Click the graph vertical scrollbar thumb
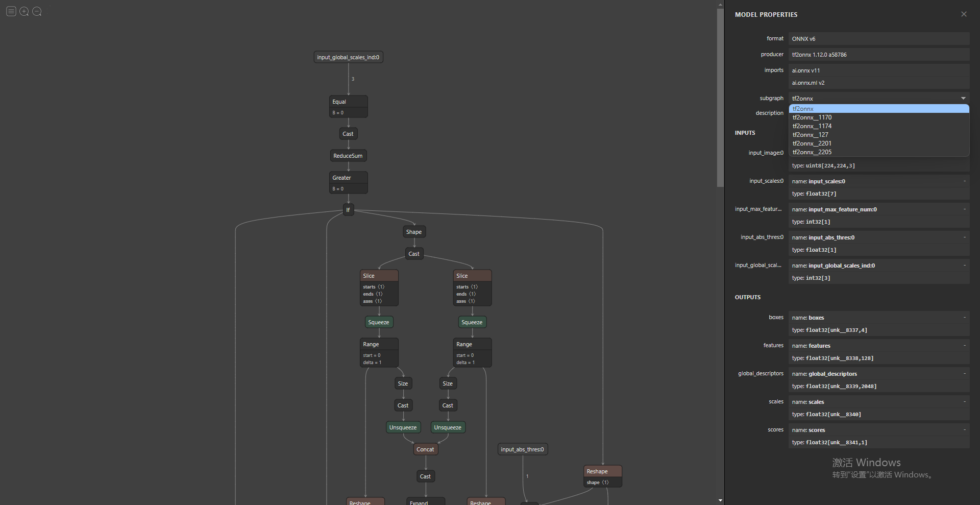980x505 pixels. click(720, 98)
